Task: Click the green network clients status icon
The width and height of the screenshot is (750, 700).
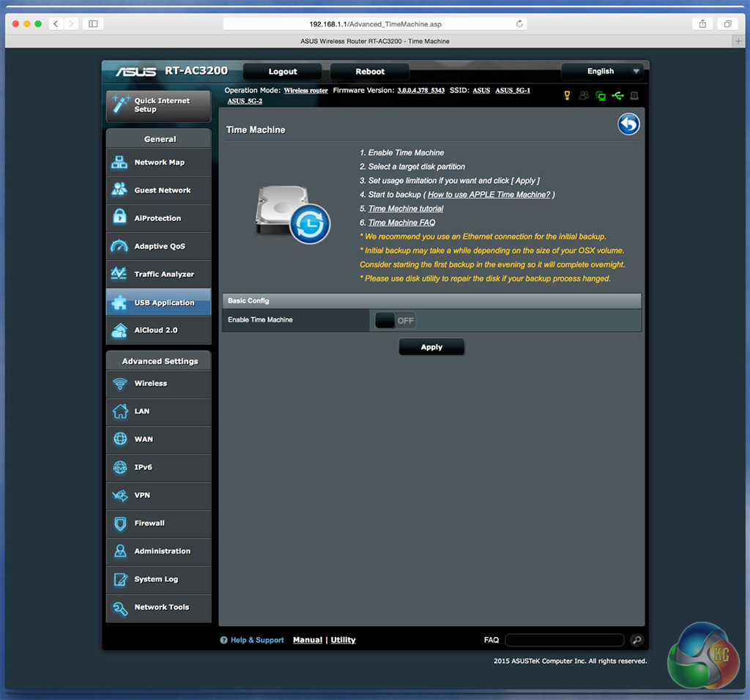Action: (601, 96)
